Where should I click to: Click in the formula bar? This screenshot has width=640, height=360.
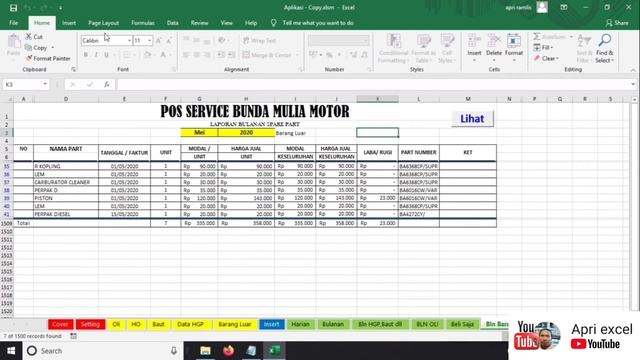click(373, 84)
